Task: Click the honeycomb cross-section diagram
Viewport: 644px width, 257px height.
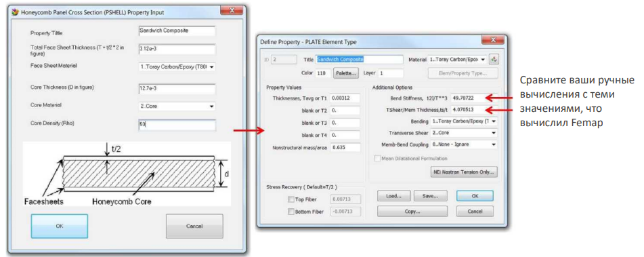Action: [127, 174]
